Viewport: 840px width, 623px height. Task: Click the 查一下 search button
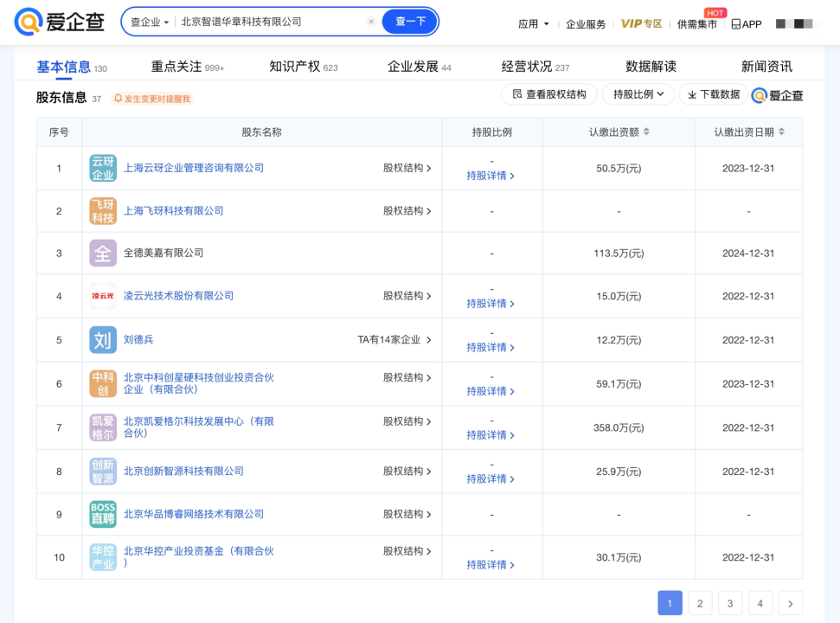click(x=410, y=22)
